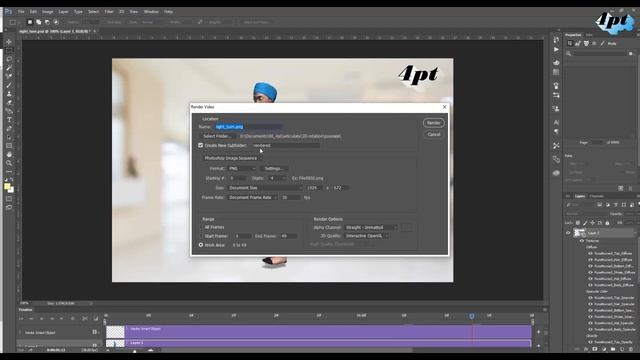Select the Zoom tool
Viewport: 640px width, 360px height.
coord(9,163)
